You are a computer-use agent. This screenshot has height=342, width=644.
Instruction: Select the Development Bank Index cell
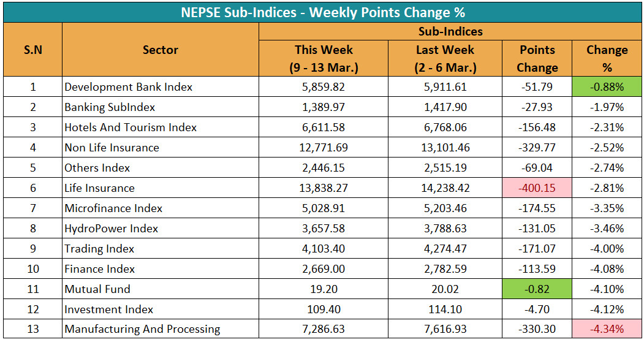coord(129,87)
